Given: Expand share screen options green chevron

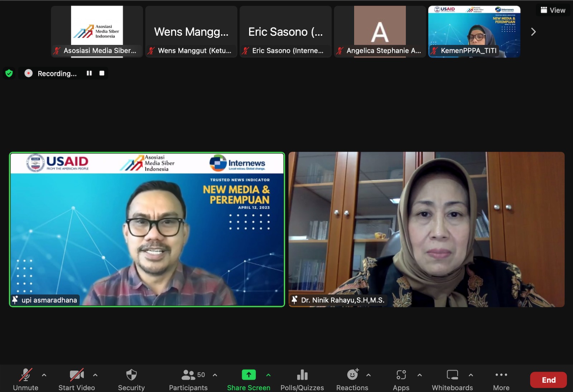Looking at the screenshot, I should point(268,375).
